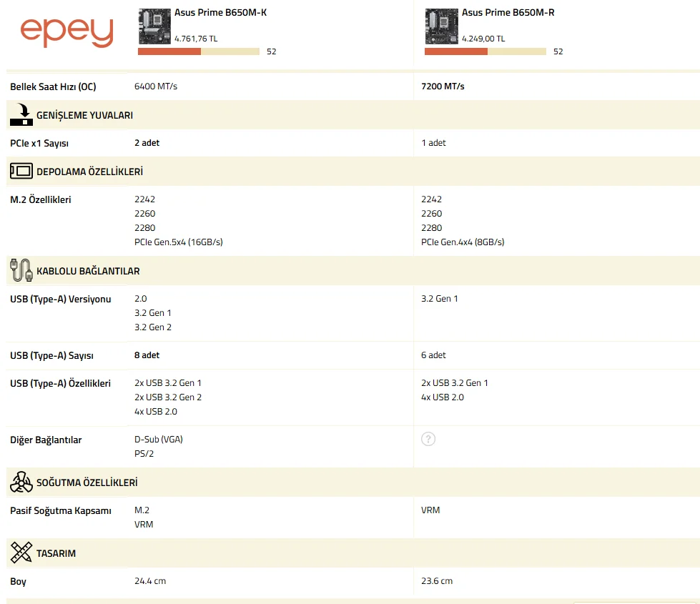Click the Diğer Bağlantılar label
Image resolution: width=700 pixels, height=604 pixels.
point(46,440)
